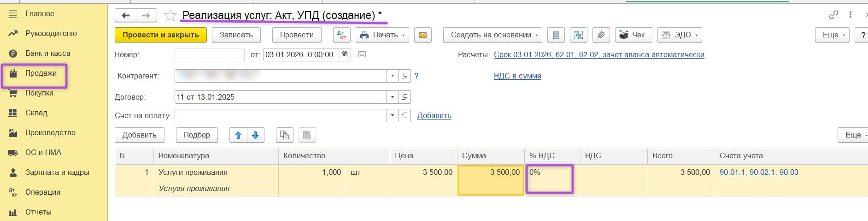The width and height of the screenshot is (868, 221).
Task: Open account links 90.01.1, 90.02.1, 90.03
Action: [x=758, y=173]
